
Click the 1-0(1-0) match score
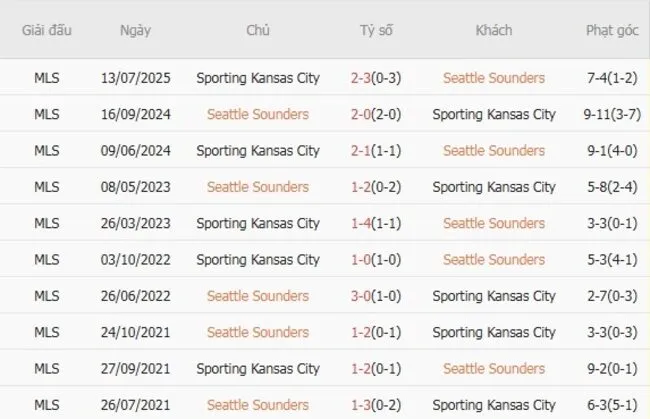[x=376, y=260]
